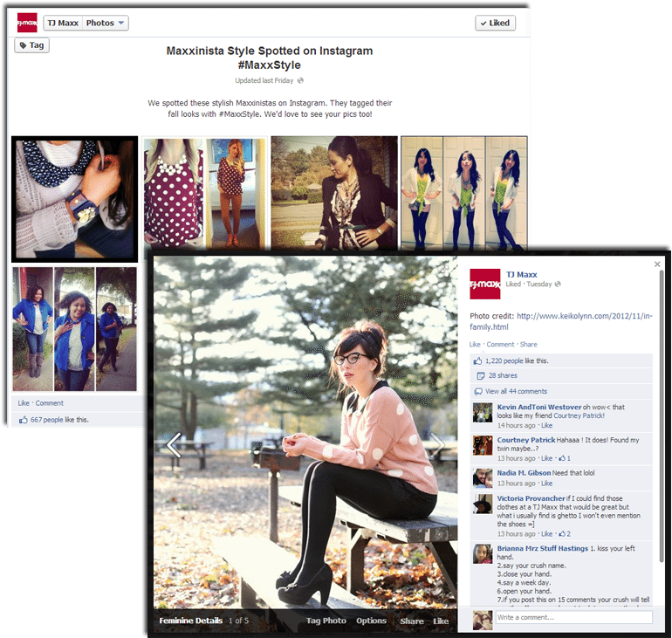Go to next photo with right arrow
The image size is (672, 638).
coord(437,445)
